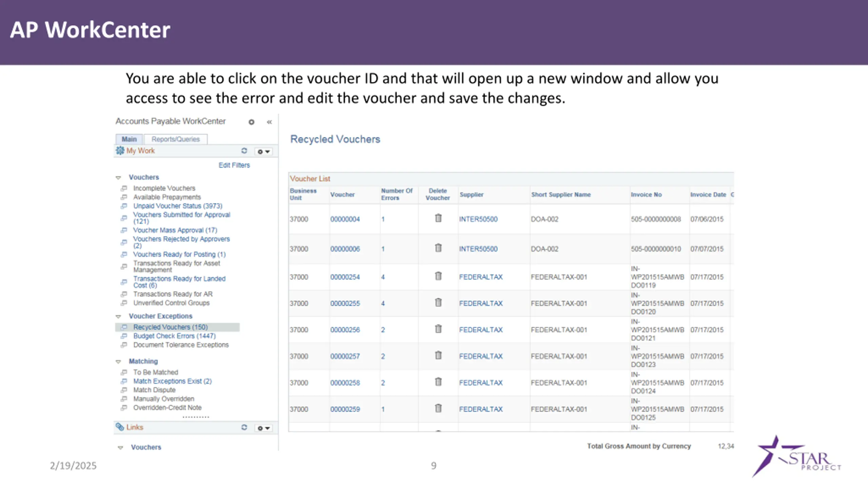Collapse the Matching group
The height and width of the screenshot is (488, 868).
(x=118, y=362)
